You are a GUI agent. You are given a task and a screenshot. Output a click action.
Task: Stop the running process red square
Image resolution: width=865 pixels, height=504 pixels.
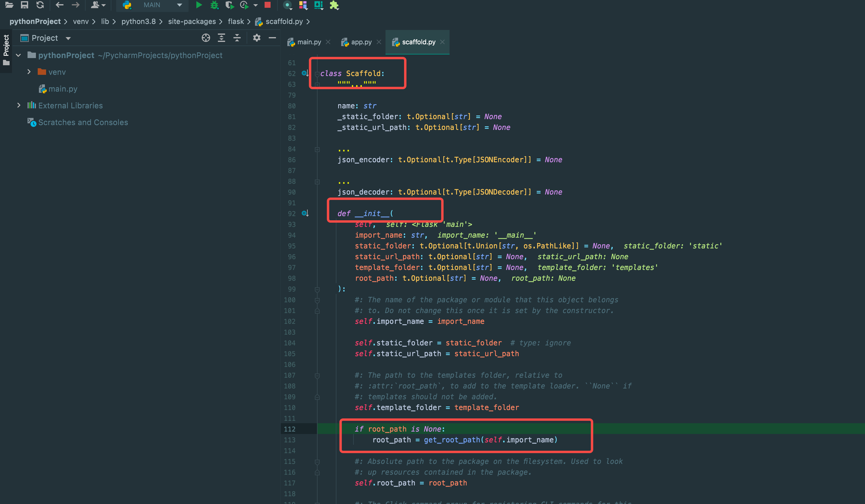[268, 5]
